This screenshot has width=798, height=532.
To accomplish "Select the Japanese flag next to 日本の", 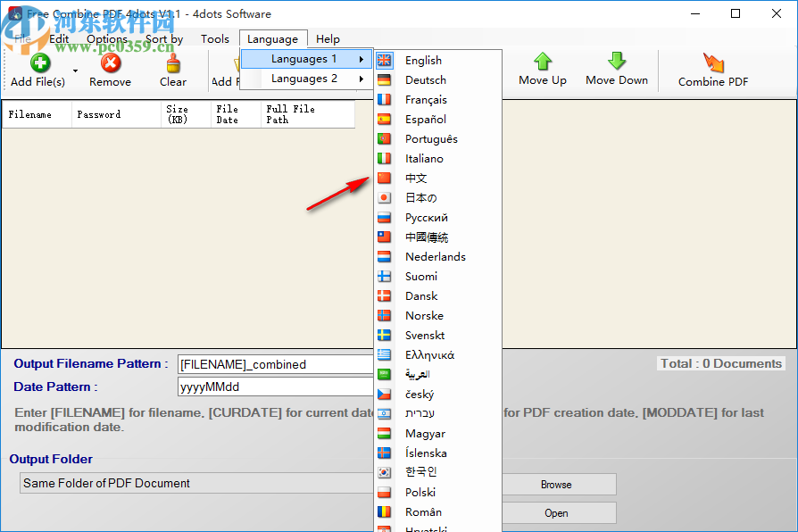I will 384,197.
